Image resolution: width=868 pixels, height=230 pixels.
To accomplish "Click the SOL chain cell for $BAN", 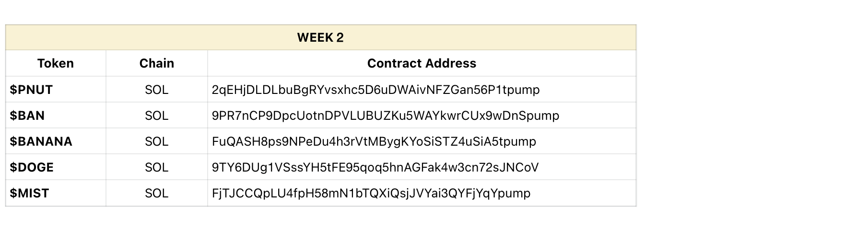I will pos(157,115).
